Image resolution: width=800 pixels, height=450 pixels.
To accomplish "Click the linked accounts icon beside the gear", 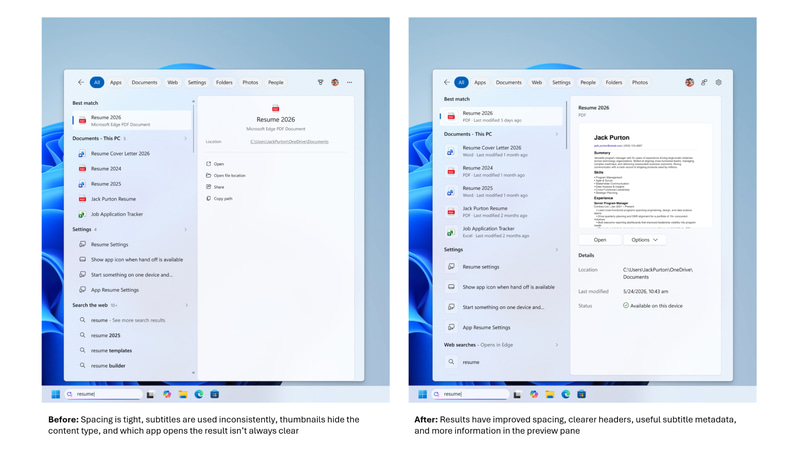I will pyautogui.click(x=704, y=82).
